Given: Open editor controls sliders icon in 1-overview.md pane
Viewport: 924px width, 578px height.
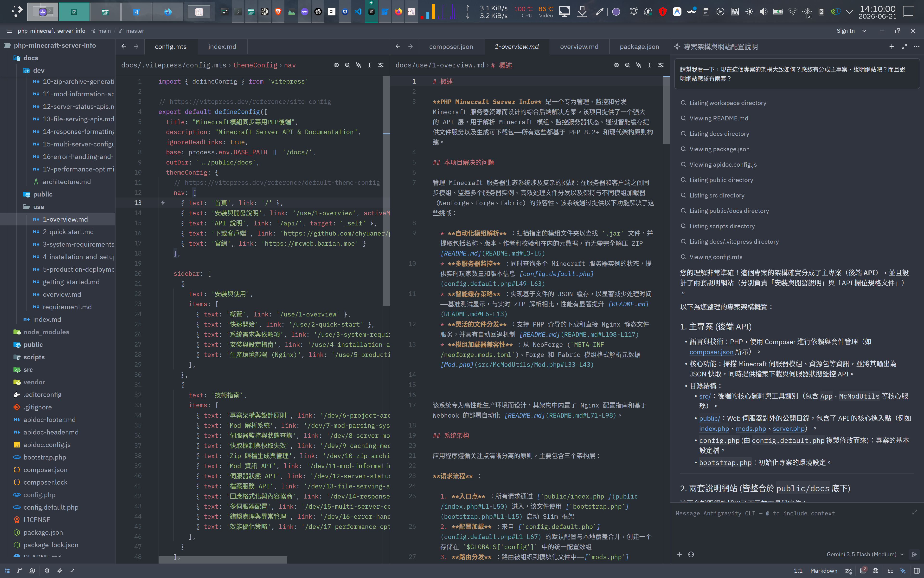Looking at the screenshot, I should coord(661,65).
